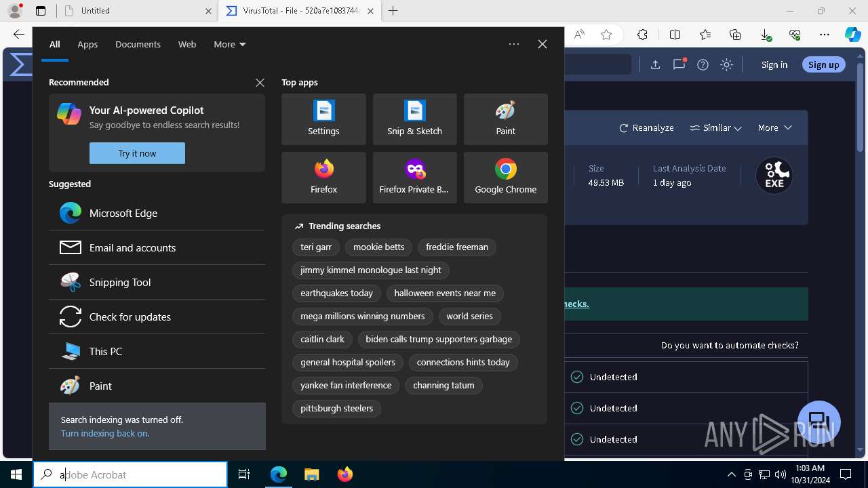Open search panel options ellipsis
Screen dimensions: 868x488
click(514, 44)
